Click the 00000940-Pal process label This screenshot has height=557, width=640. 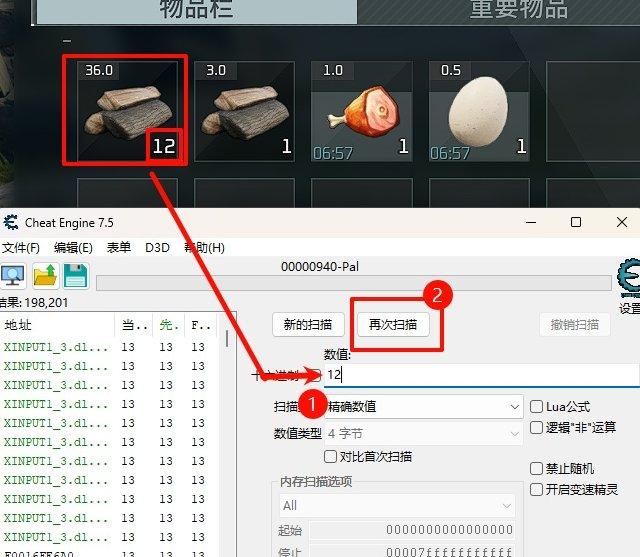[320, 267]
